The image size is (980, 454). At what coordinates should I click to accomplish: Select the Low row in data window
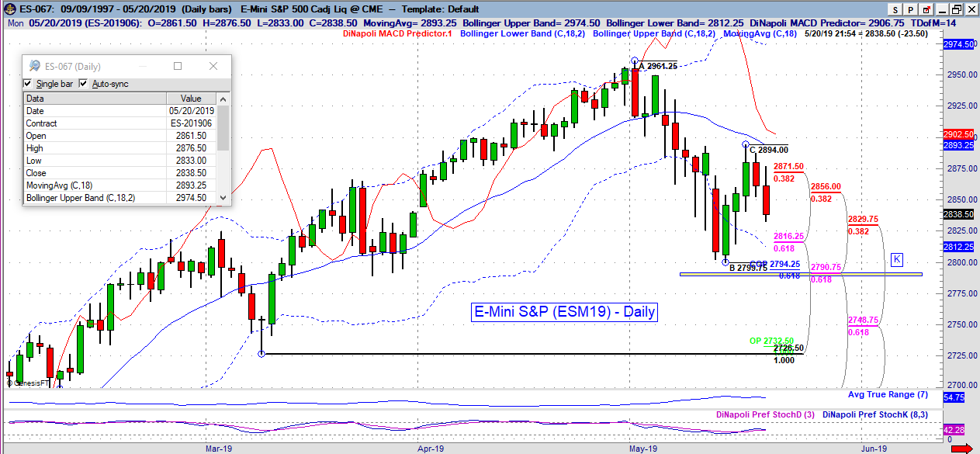click(x=120, y=161)
